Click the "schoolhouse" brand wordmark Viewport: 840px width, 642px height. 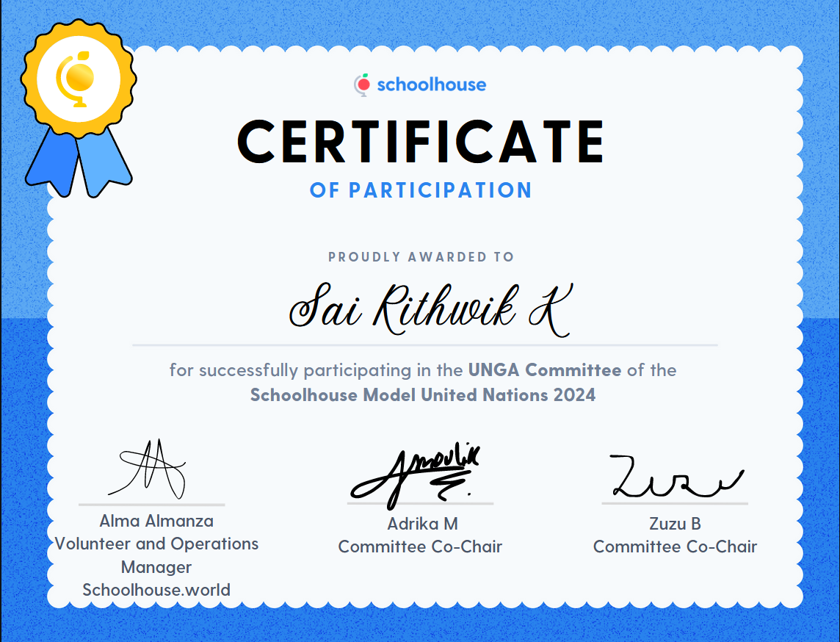[x=431, y=84]
